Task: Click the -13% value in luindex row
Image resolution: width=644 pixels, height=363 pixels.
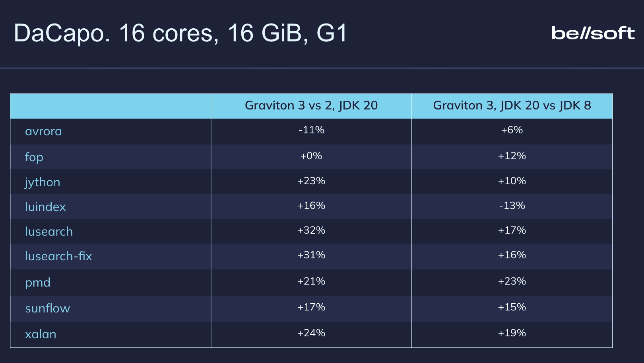Action: (x=512, y=206)
